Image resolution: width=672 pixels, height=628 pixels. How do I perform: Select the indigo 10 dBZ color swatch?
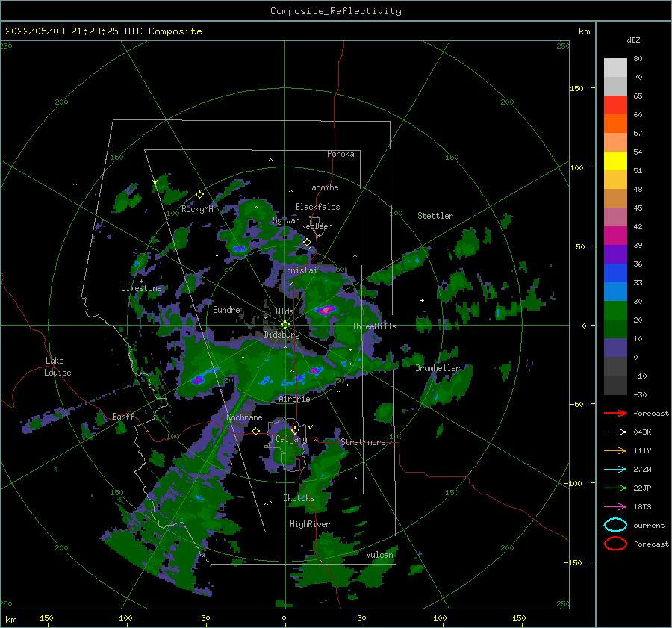(615, 347)
